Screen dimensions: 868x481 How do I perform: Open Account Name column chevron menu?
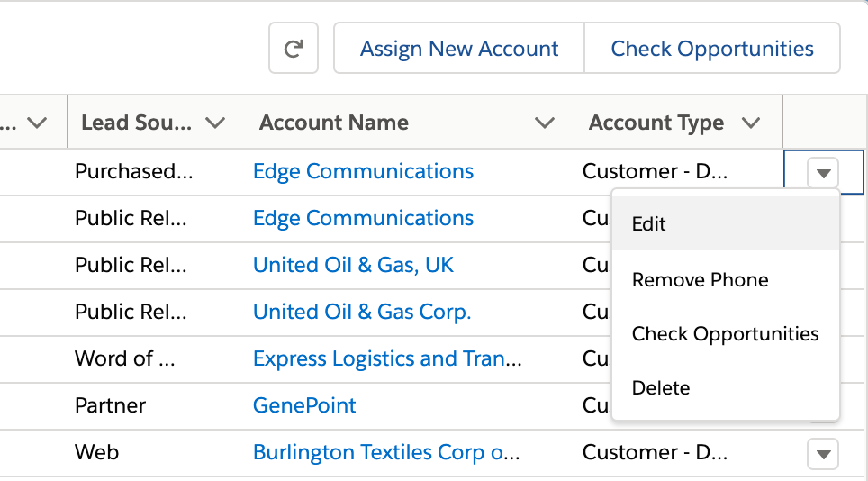point(544,123)
